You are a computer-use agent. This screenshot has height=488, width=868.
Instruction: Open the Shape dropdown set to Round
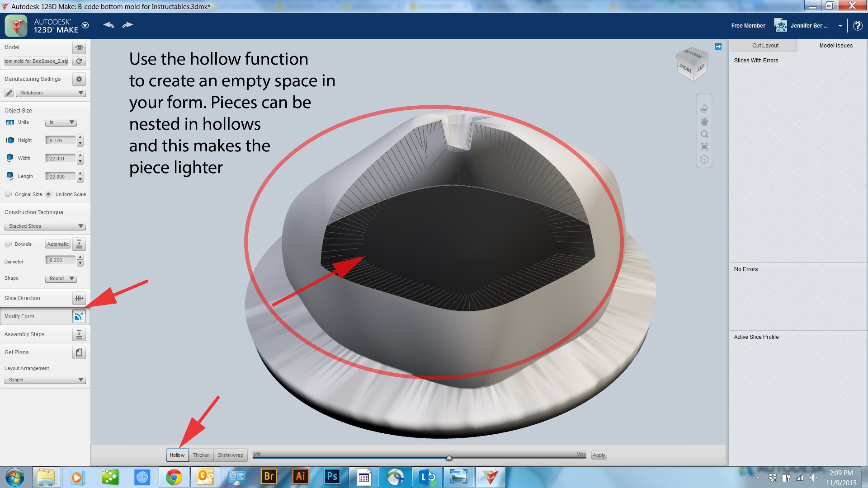pos(60,278)
